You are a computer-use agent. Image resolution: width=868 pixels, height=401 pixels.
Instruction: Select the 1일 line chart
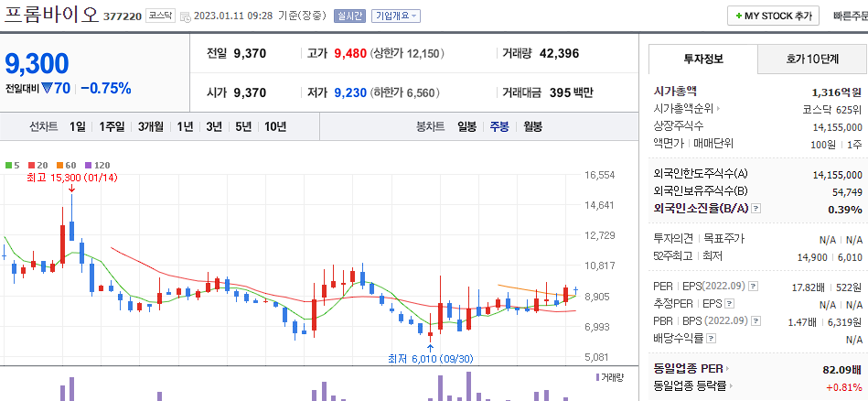pos(78,127)
